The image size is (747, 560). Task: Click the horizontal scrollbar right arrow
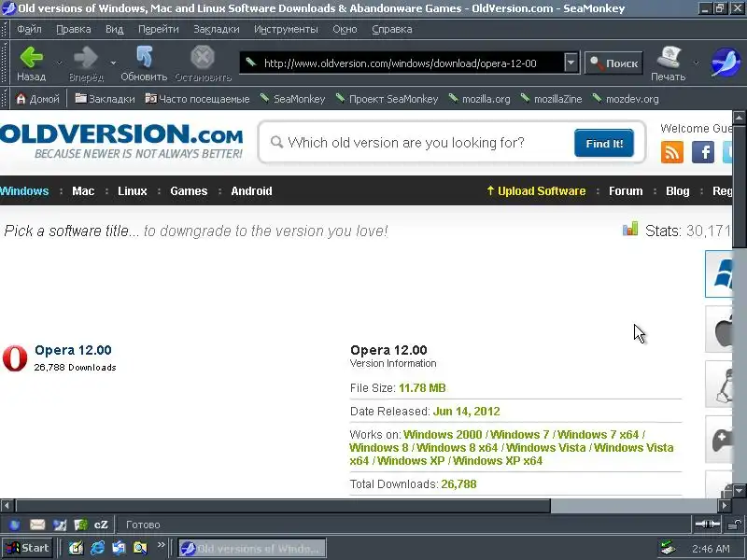point(725,505)
